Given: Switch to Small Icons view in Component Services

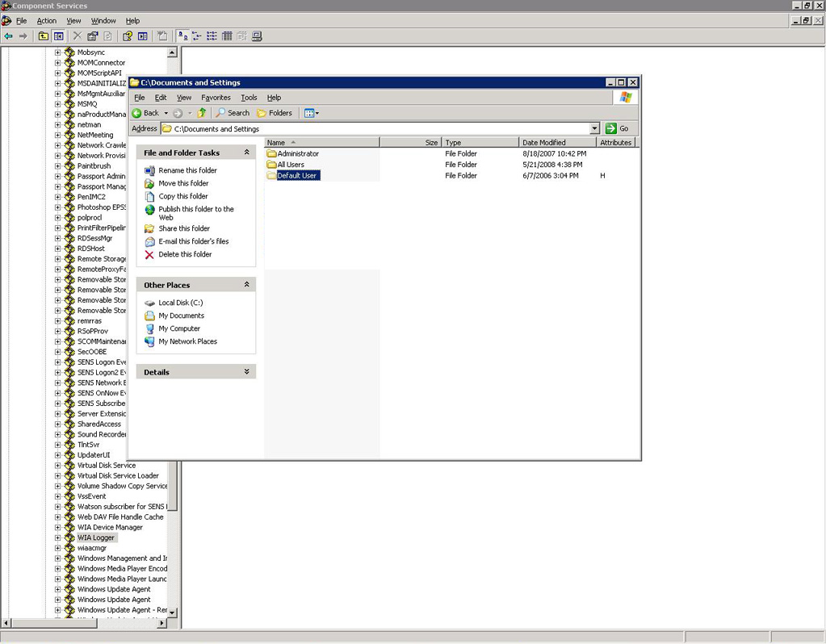Looking at the screenshot, I should coord(197,36).
